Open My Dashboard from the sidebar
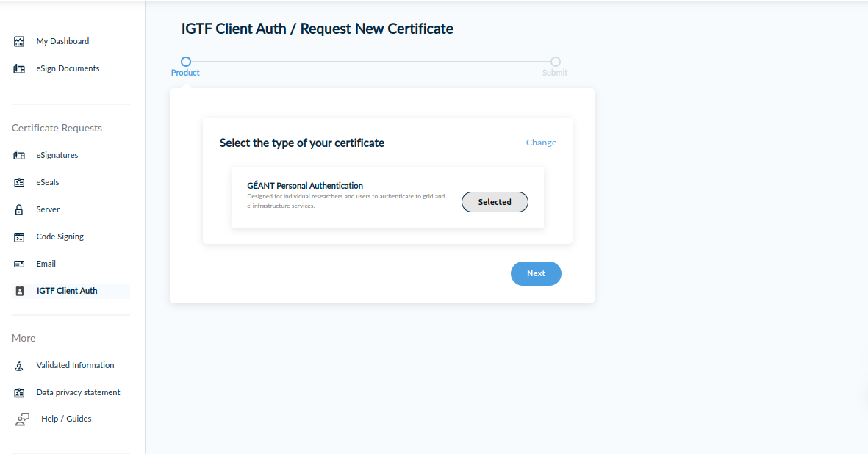Screen dimensions: 868x454 coord(62,42)
